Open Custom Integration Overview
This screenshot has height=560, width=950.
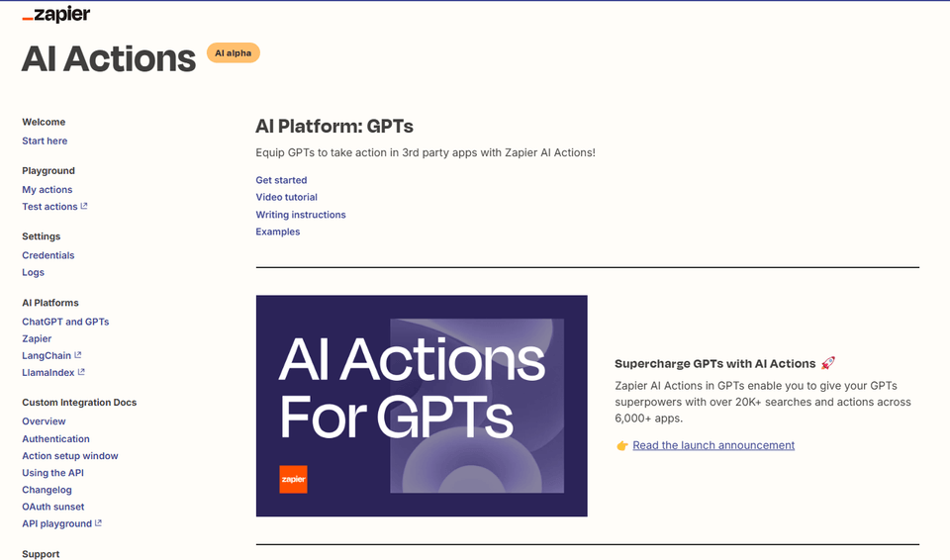pyautogui.click(x=44, y=421)
